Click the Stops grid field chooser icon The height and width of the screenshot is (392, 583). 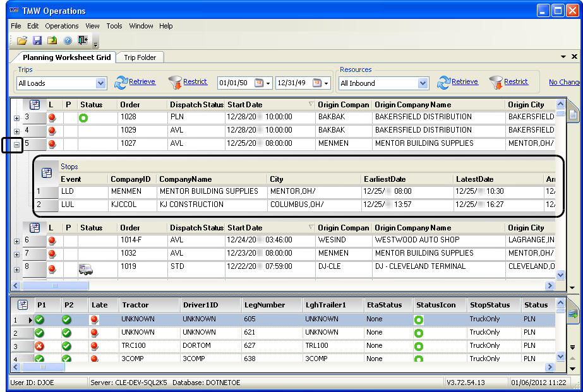(x=47, y=172)
